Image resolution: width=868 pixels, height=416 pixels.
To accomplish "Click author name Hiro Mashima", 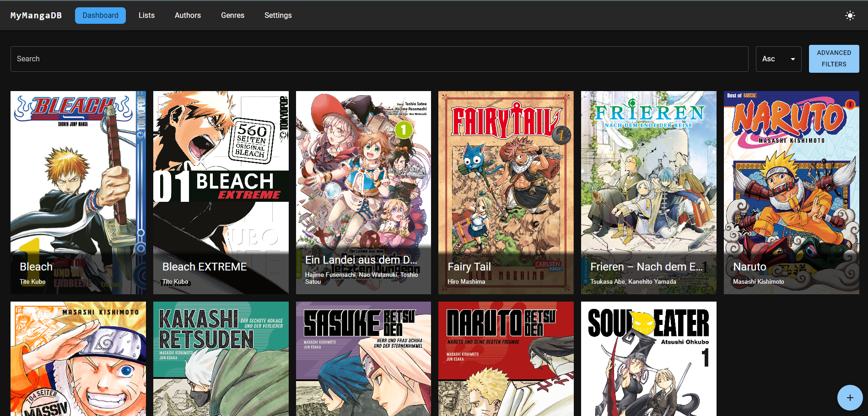I will point(466,281).
